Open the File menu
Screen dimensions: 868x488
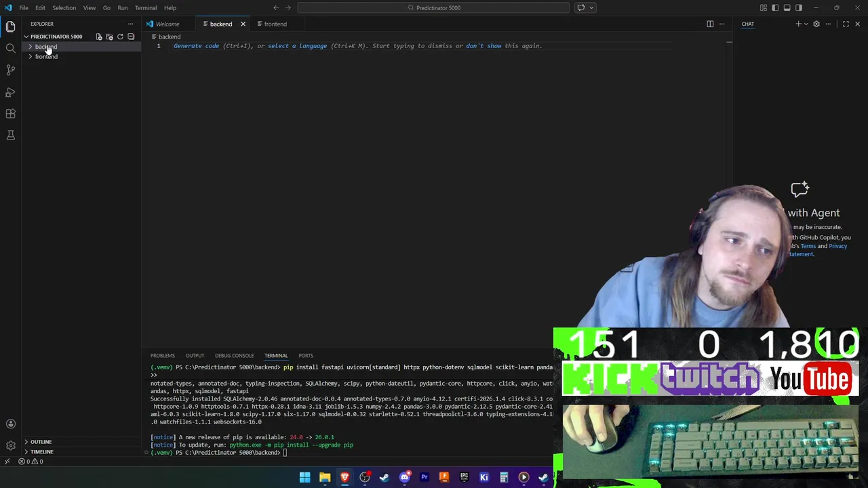[x=24, y=7]
